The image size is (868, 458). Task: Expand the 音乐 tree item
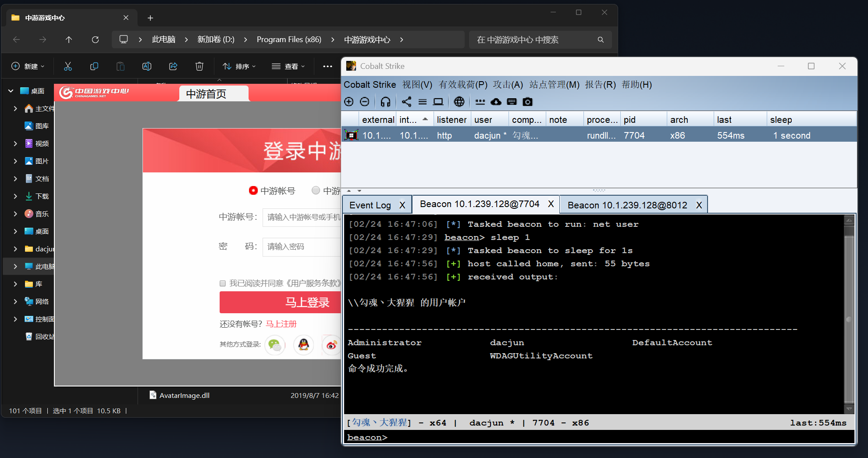tap(15, 214)
